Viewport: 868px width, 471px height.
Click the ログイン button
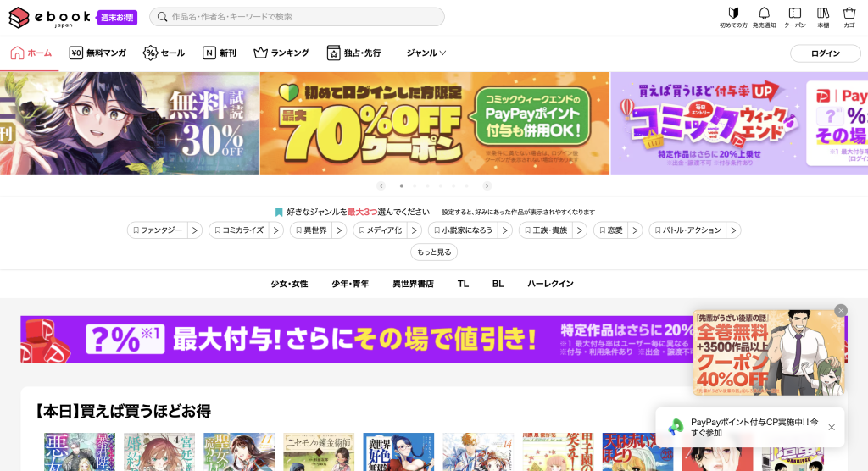coord(825,53)
